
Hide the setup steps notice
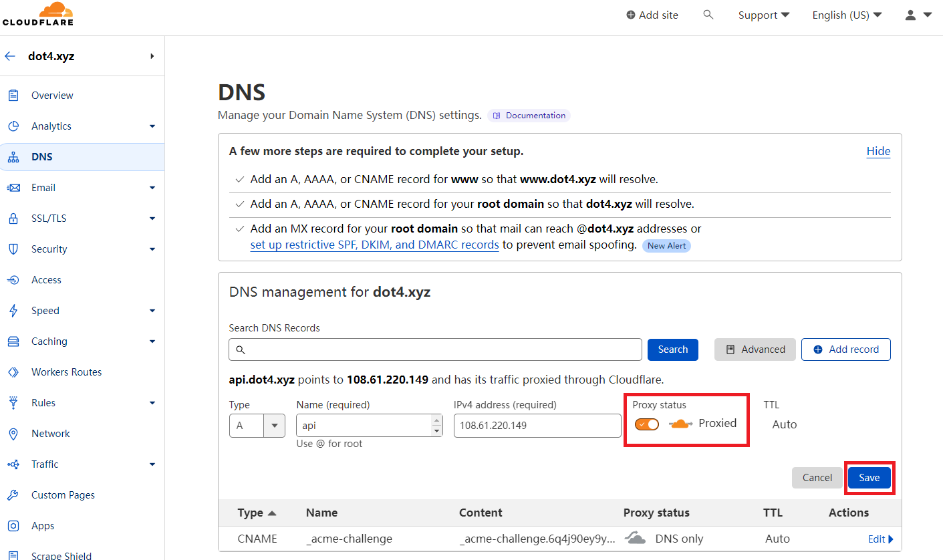[x=878, y=151]
